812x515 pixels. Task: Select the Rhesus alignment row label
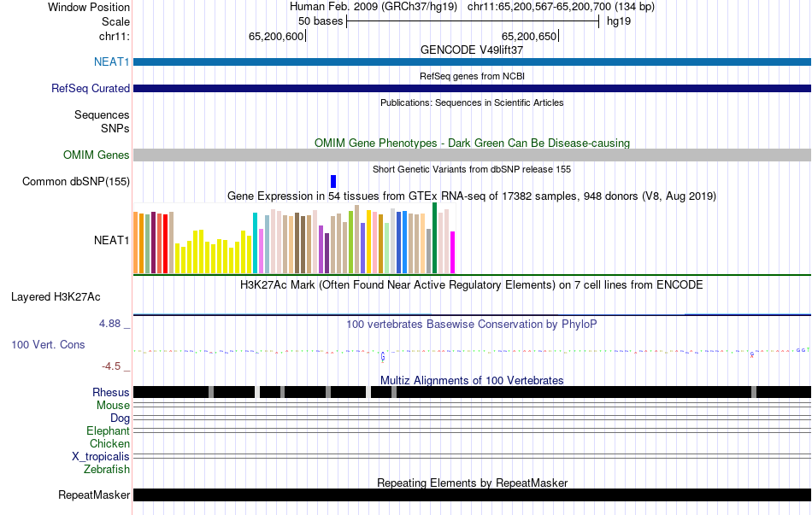point(111,392)
